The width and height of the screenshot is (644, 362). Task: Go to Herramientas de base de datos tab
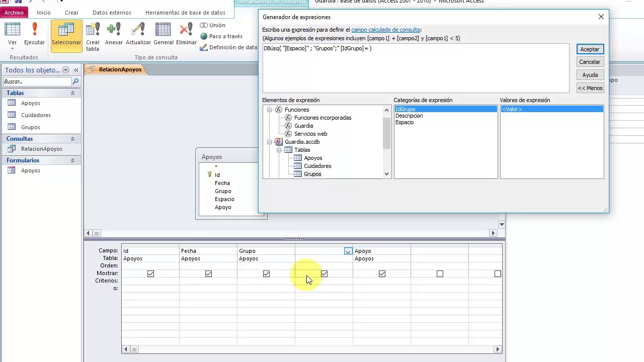click(x=185, y=13)
